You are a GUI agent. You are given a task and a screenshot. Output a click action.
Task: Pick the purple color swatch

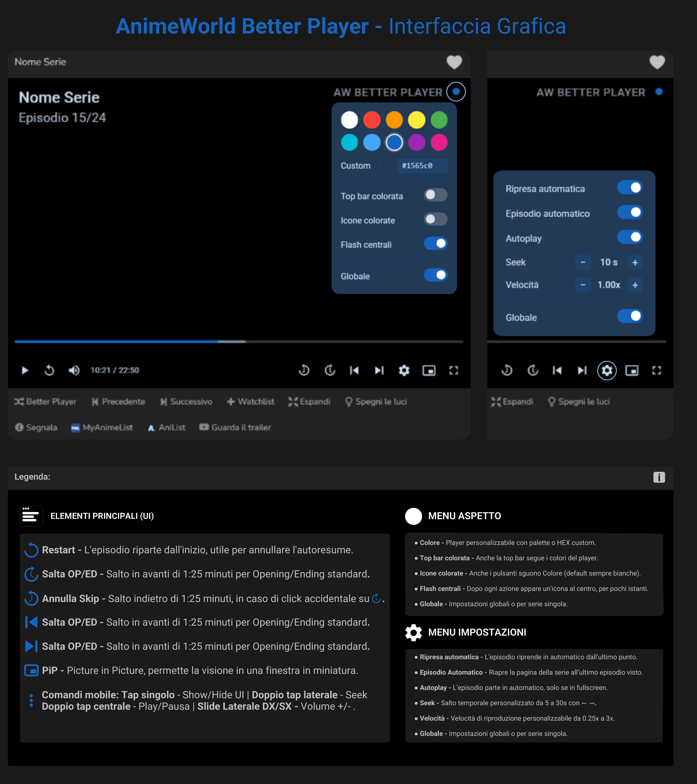(417, 142)
